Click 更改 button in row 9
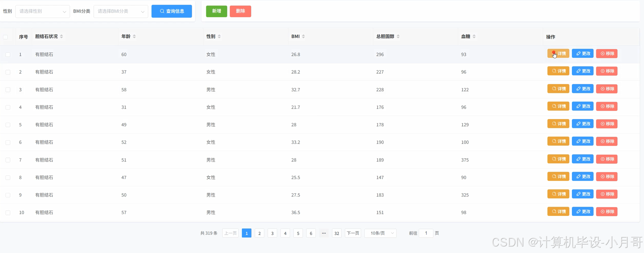644x253 pixels. click(x=583, y=194)
